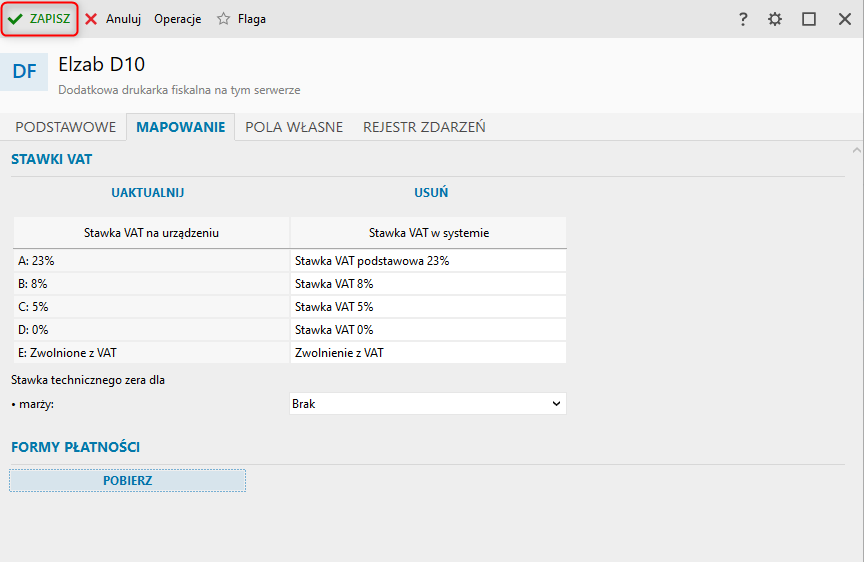Select the MAPOWANIE tab
The width and height of the screenshot is (864, 562).
tap(181, 127)
